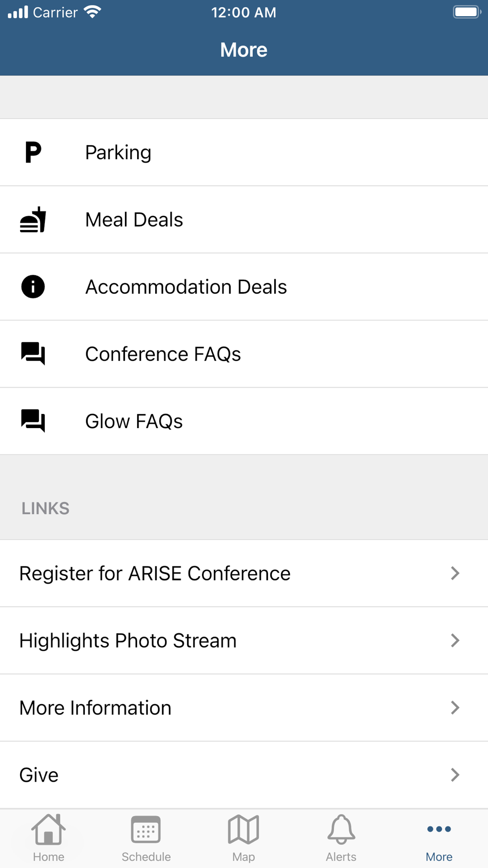Tap the Parking P icon
488x868 pixels.
33,152
